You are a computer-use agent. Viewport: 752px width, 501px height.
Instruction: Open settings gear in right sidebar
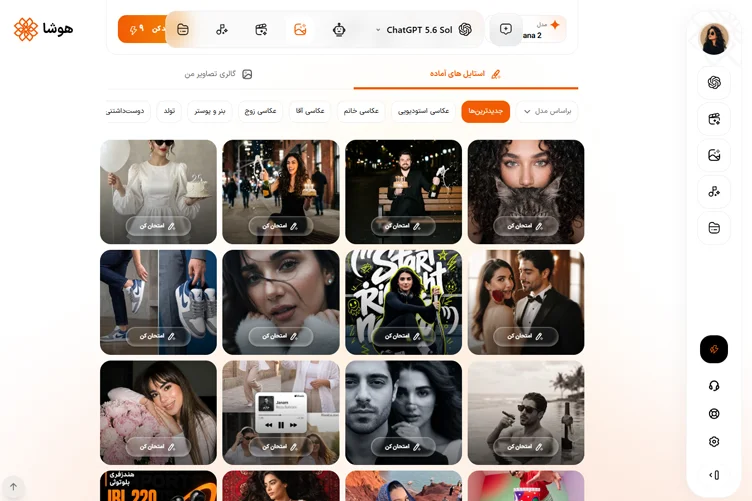click(714, 442)
